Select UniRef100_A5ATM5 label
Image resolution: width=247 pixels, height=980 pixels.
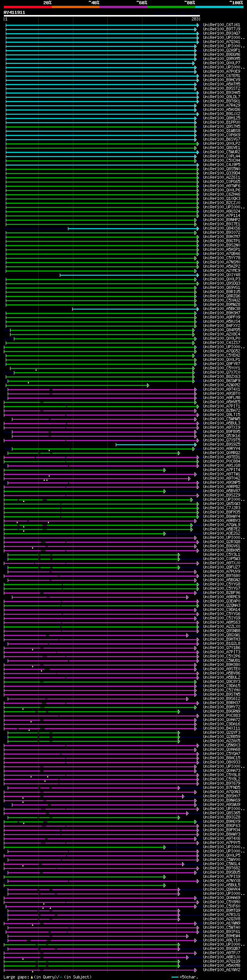click(222, 84)
